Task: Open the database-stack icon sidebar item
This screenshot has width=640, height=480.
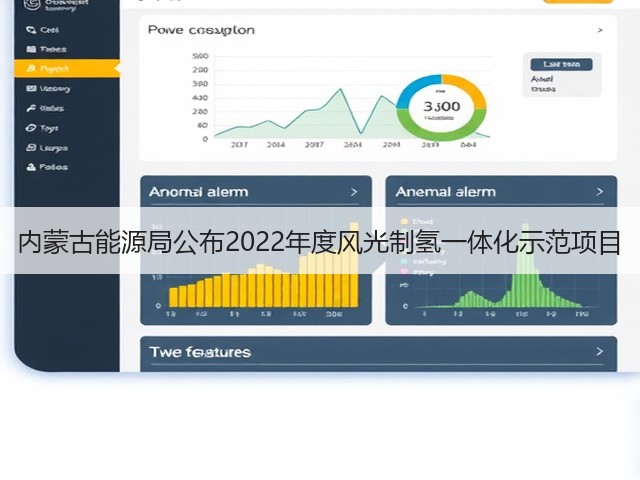Action: coord(47,148)
